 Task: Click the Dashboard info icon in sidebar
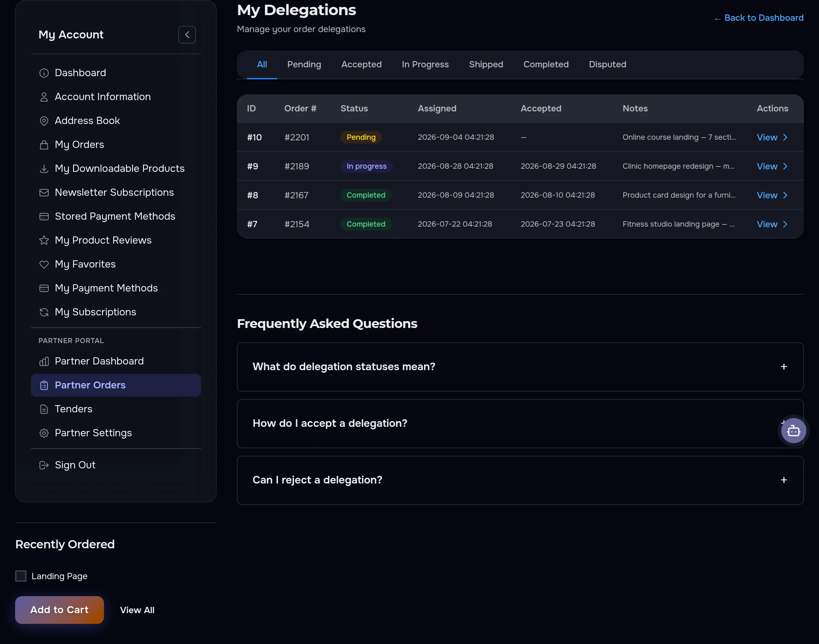(44, 73)
